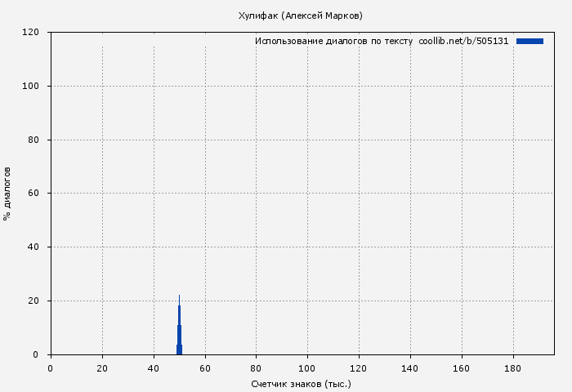572x392 pixels.
Task: Click the 40 tick on the horizontal axis
Action: pos(153,367)
